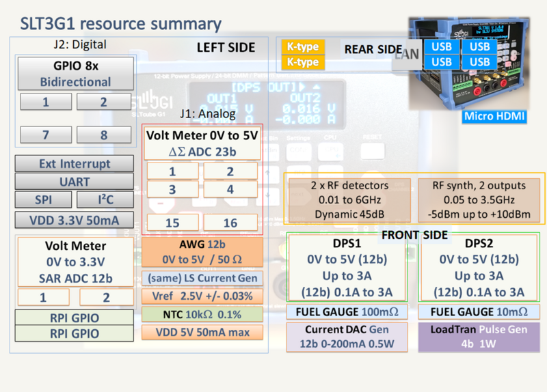Click the "FRONT SIDE" heading

414,235
